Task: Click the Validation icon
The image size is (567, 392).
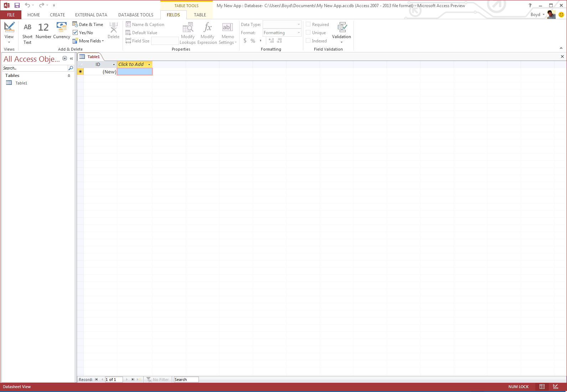Action: coord(342,27)
